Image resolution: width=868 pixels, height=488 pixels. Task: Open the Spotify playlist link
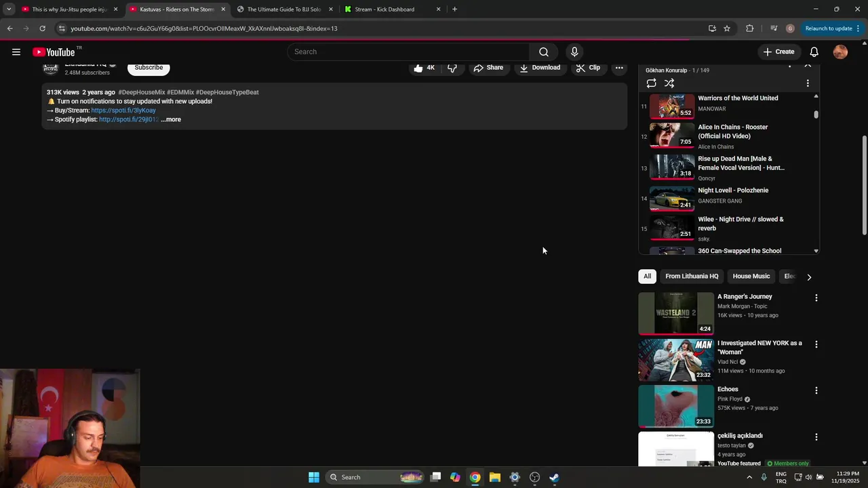pos(129,119)
